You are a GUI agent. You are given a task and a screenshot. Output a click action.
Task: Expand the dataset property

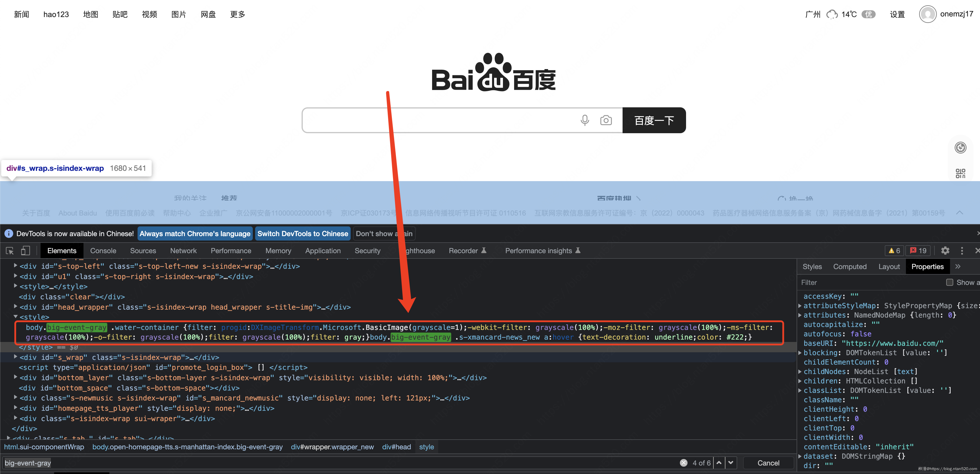(800, 456)
